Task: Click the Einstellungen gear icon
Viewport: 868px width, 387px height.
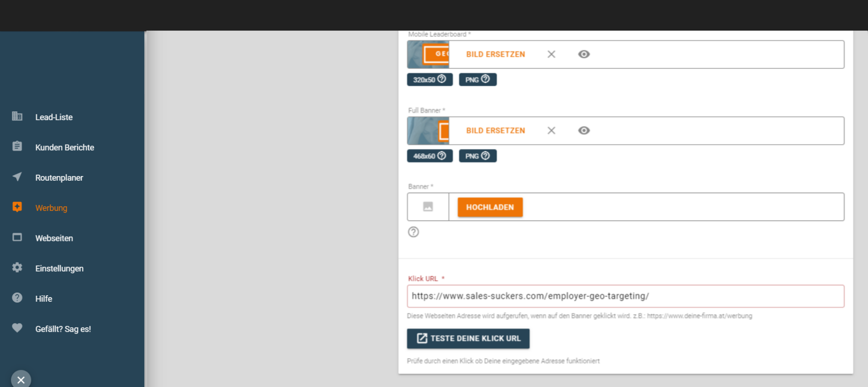Action: click(17, 267)
